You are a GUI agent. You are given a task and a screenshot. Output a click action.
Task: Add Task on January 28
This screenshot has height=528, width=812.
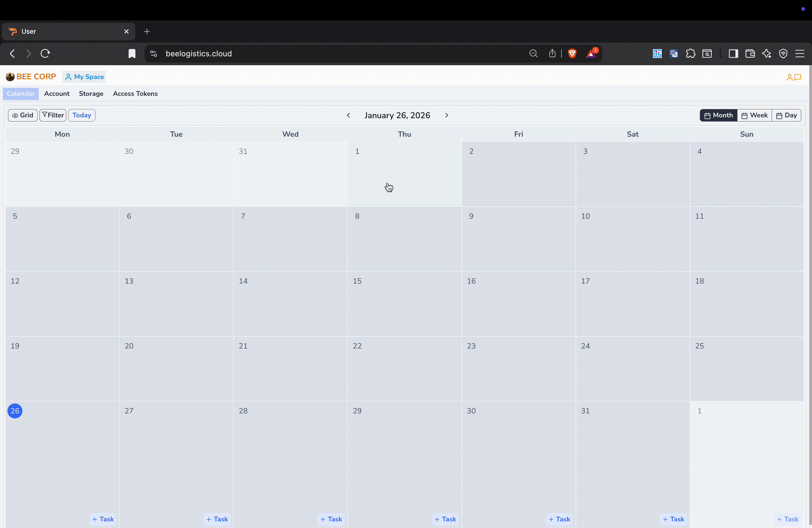(331, 519)
